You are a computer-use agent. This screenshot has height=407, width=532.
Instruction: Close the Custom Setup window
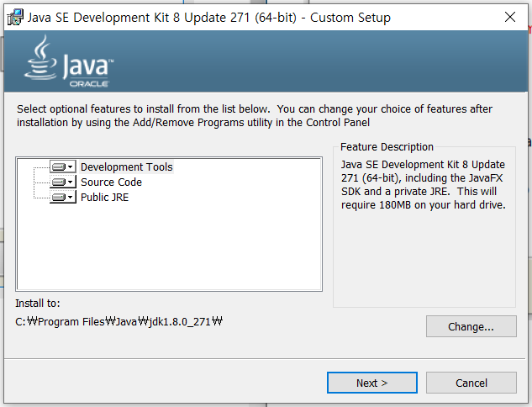click(x=509, y=17)
